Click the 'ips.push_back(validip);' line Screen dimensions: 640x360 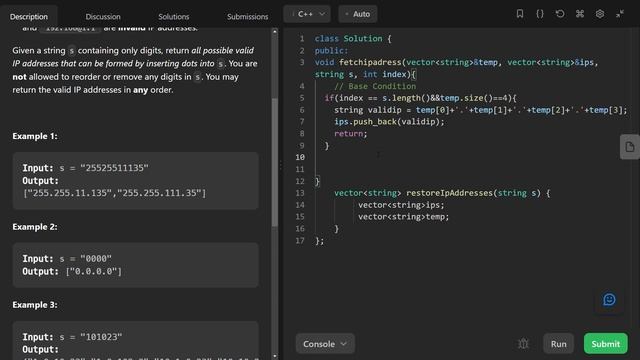389,122
